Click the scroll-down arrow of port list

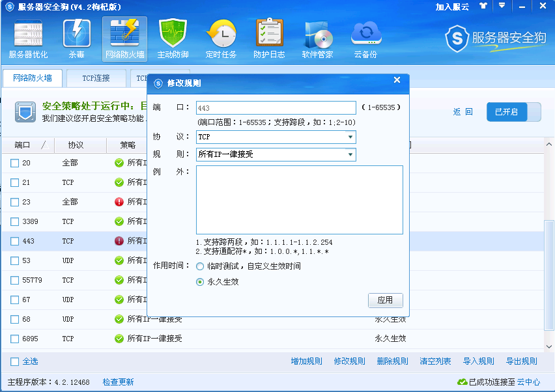(x=549, y=346)
